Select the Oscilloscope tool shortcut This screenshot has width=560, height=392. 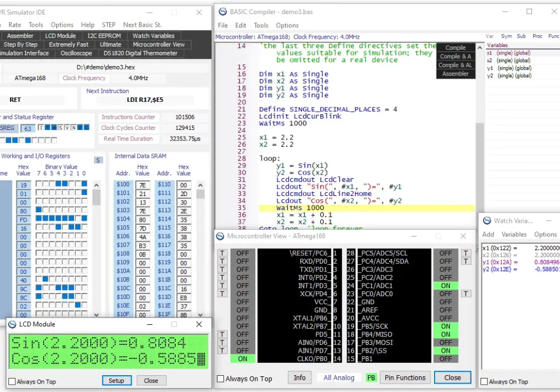tap(76, 53)
